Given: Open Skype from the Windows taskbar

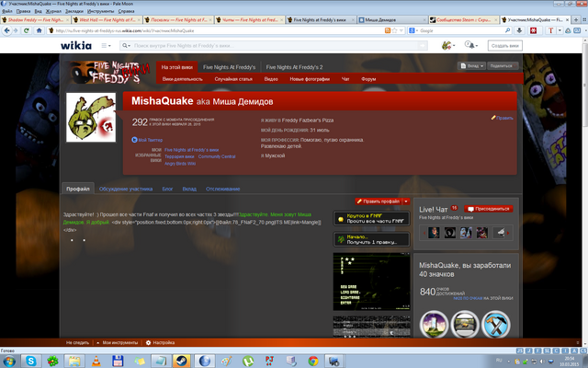Looking at the screenshot, I should coord(30,361).
